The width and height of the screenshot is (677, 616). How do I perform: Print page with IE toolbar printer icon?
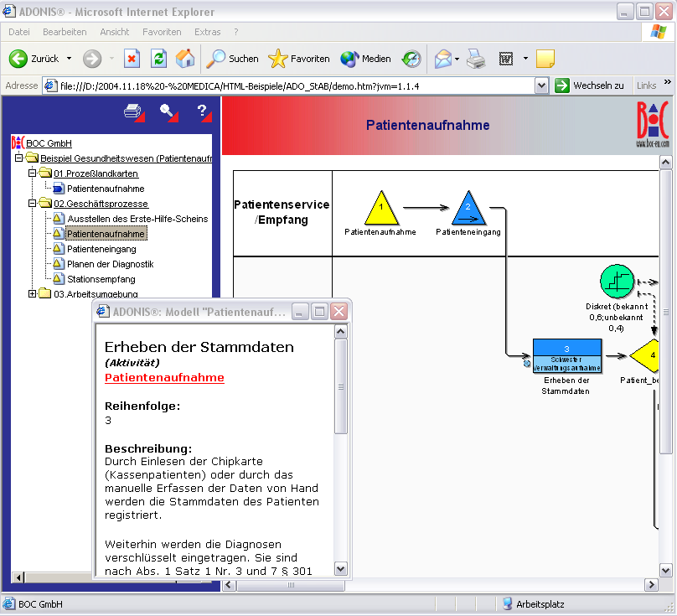coord(476,59)
